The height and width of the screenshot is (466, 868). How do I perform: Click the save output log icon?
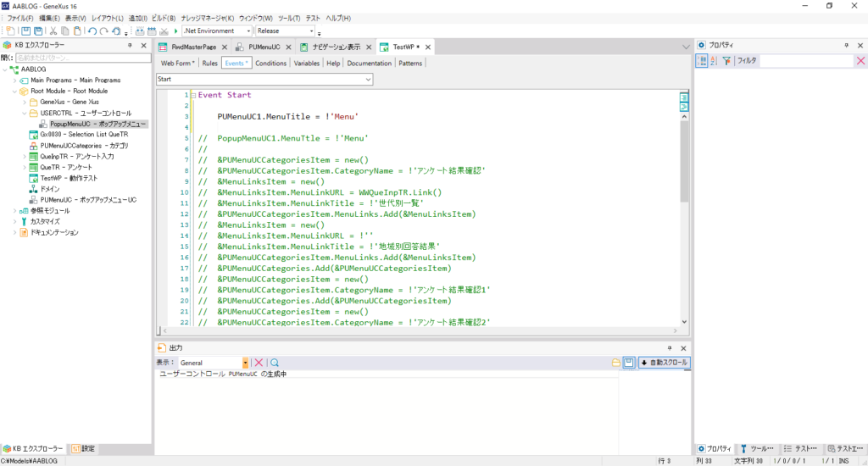629,363
